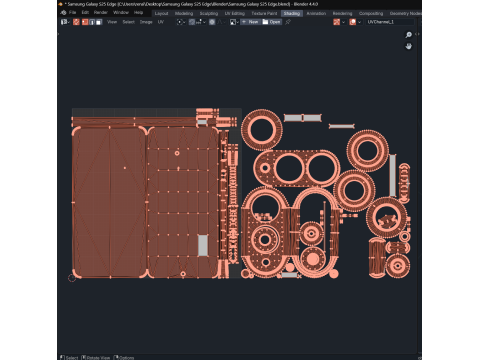Toggle the gizmo display icon
Screen dimensions: 480x360
tap(337, 22)
